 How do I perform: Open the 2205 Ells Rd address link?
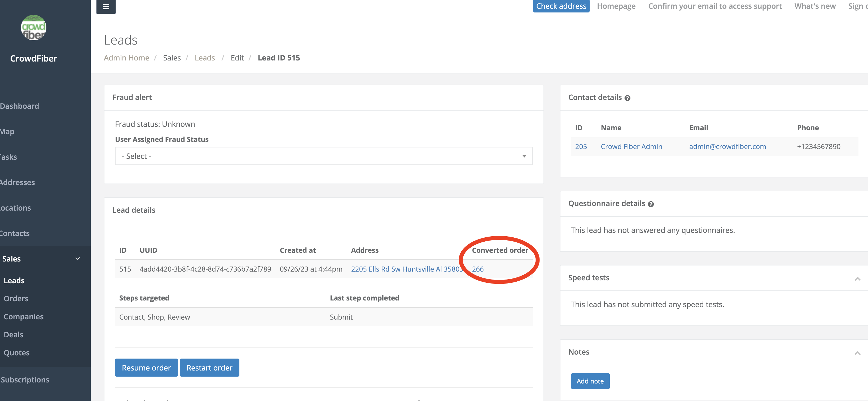[x=406, y=269]
